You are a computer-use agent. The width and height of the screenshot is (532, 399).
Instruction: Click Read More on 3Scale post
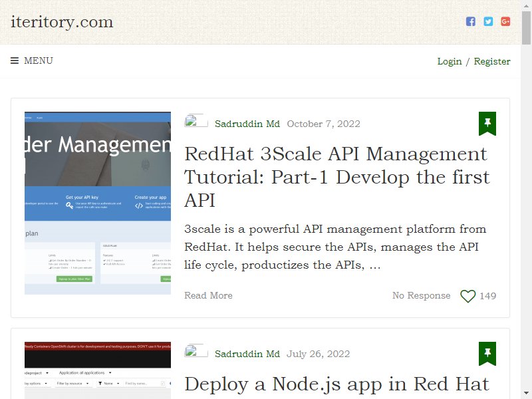(x=208, y=295)
